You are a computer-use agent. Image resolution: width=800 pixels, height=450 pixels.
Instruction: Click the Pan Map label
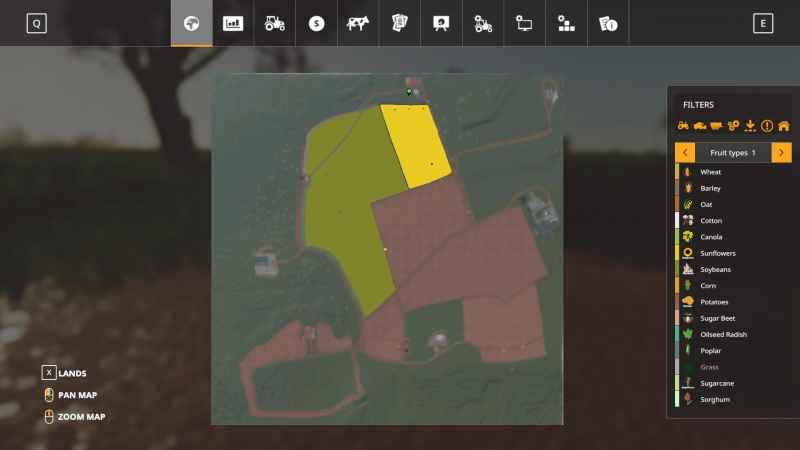coord(78,395)
